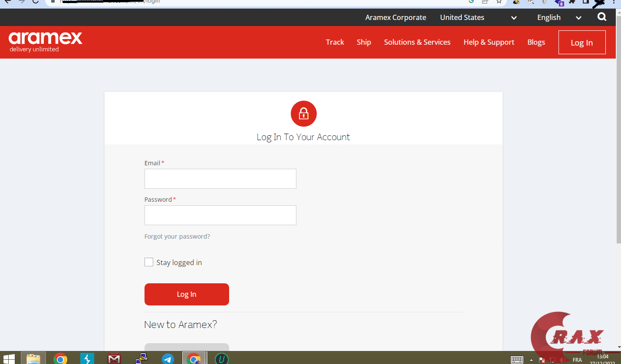Screen dimensions: 621x364
Task: Open the Help & Support menu
Action: point(489,42)
